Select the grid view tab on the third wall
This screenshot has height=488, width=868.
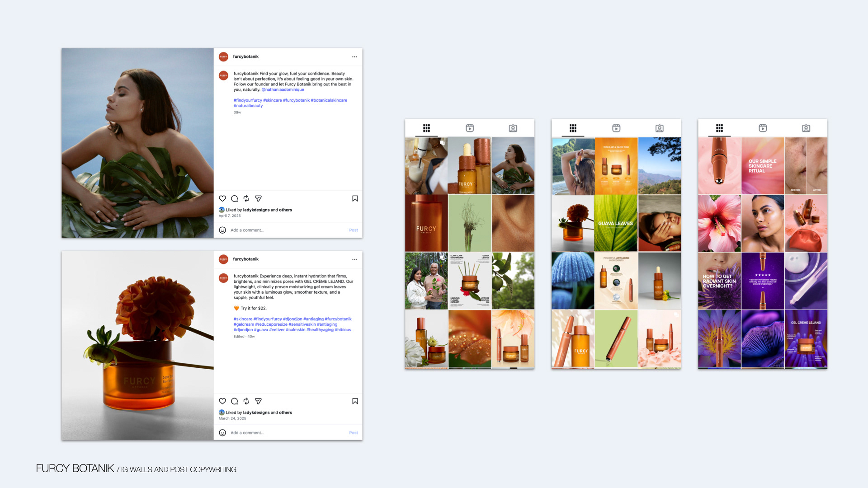pos(719,128)
